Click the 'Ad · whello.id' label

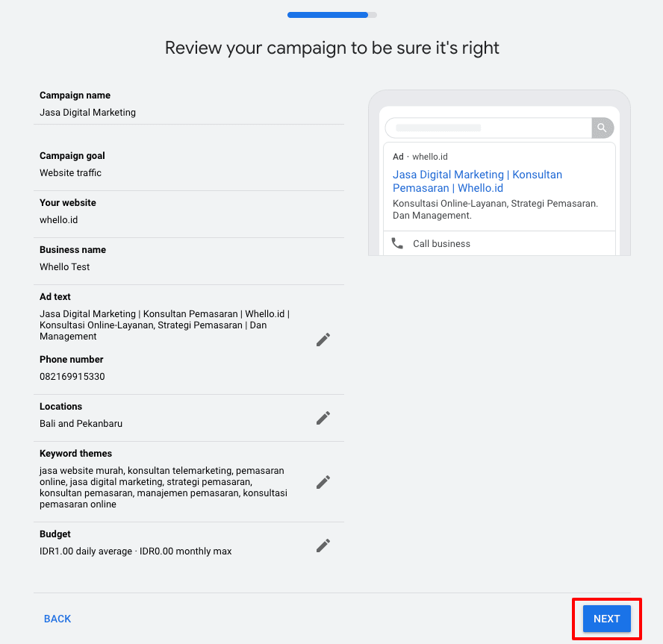(x=420, y=157)
